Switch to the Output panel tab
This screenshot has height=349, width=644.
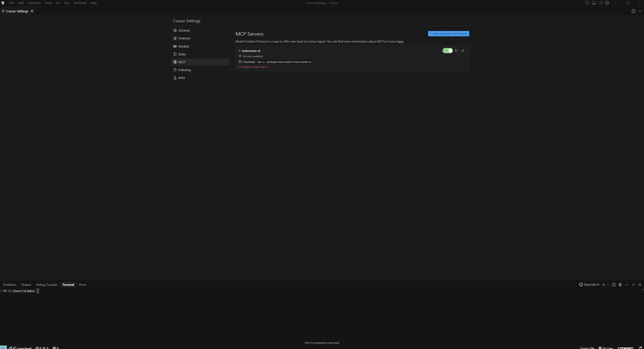26,285
